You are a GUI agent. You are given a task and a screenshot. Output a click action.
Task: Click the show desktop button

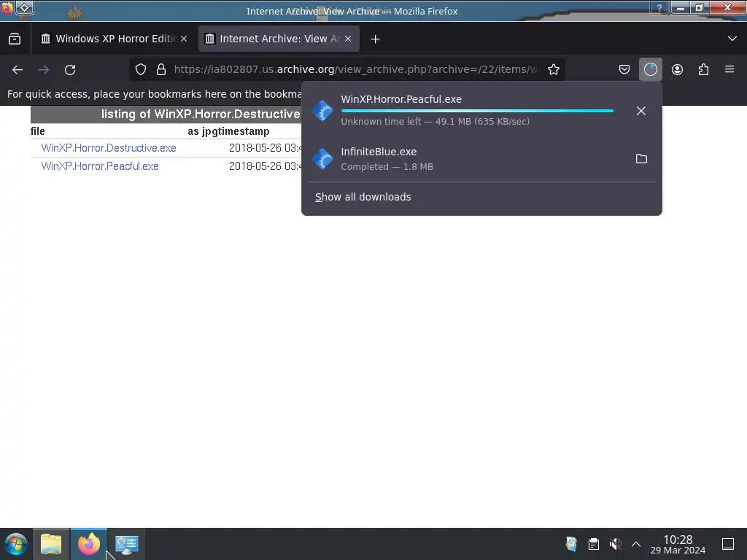(x=728, y=544)
